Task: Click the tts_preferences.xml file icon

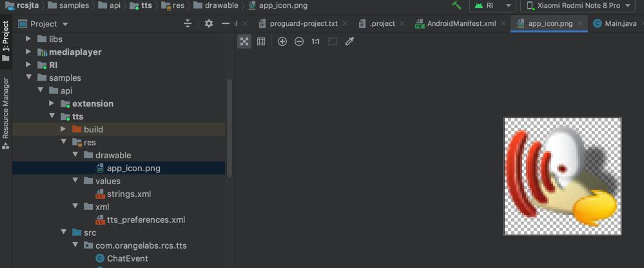Action: coord(100,220)
